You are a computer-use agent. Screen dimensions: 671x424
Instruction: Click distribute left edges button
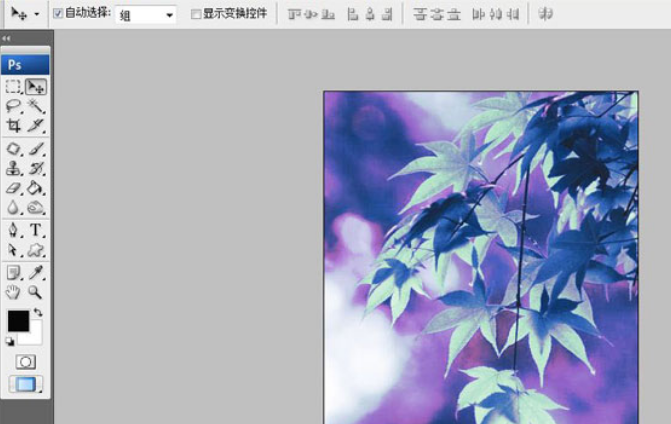click(478, 15)
